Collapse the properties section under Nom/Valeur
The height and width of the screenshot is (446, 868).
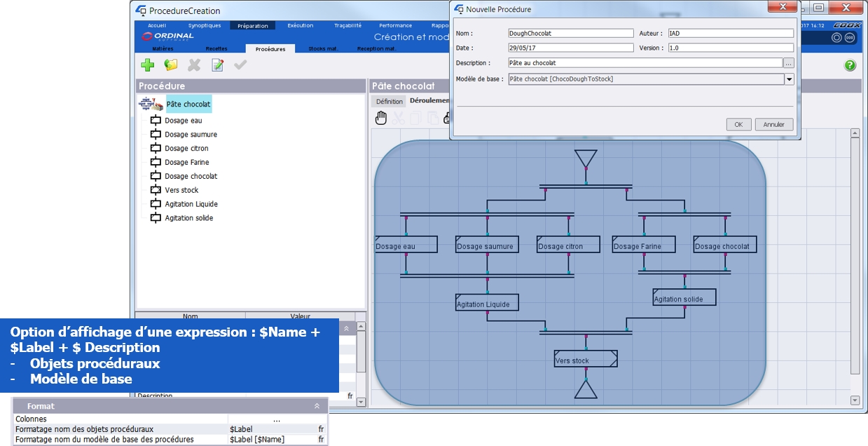coord(346,328)
